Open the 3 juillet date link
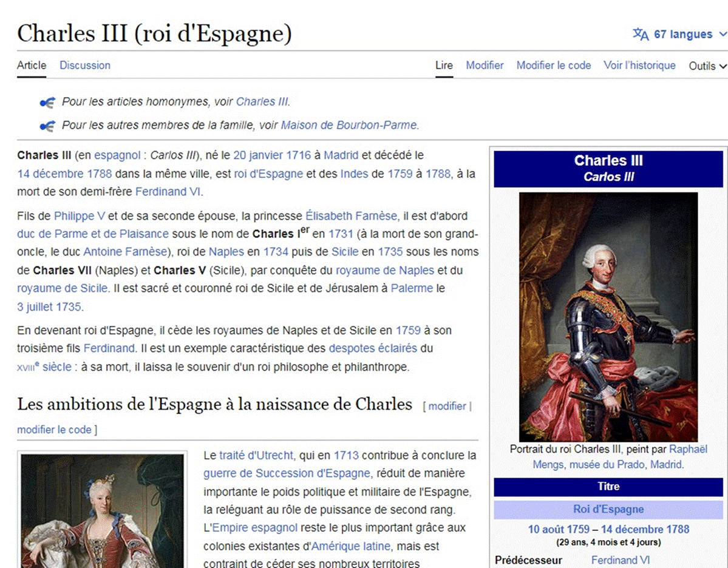Image resolution: width=728 pixels, height=568 pixels. [35, 306]
